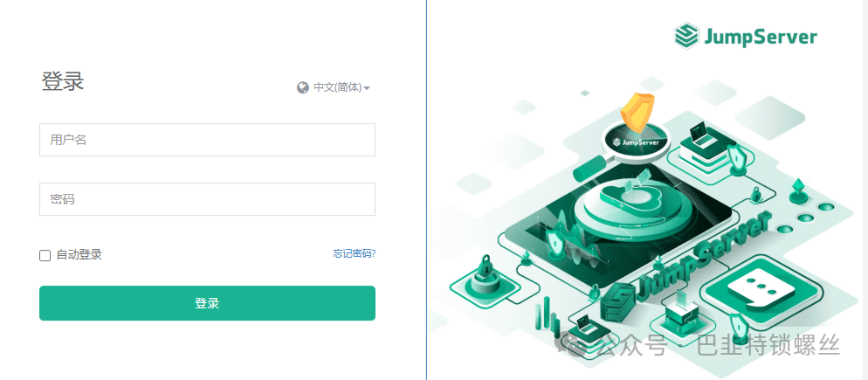Click the caret beside 中文(简体)
The height and width of the screenshot is (380, 868).
367,88
